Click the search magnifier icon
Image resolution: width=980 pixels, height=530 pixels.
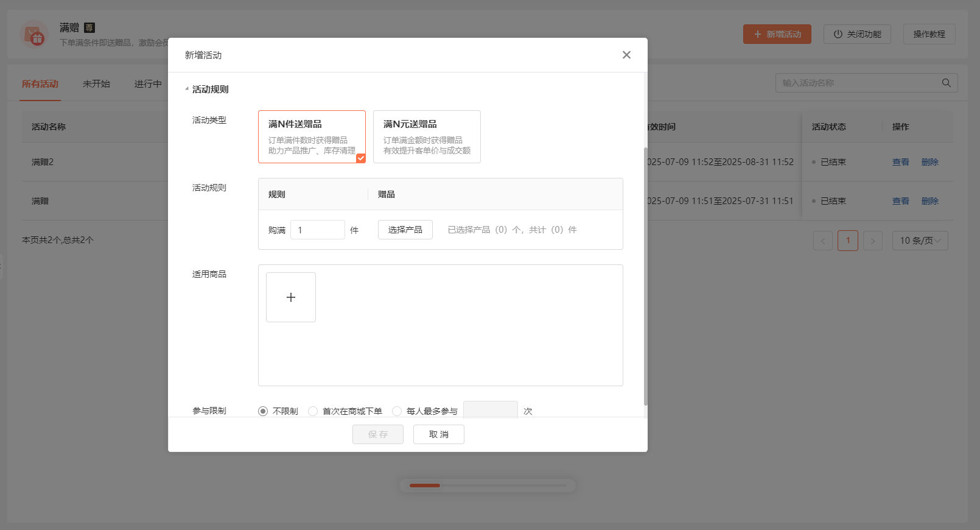point(946,83)
